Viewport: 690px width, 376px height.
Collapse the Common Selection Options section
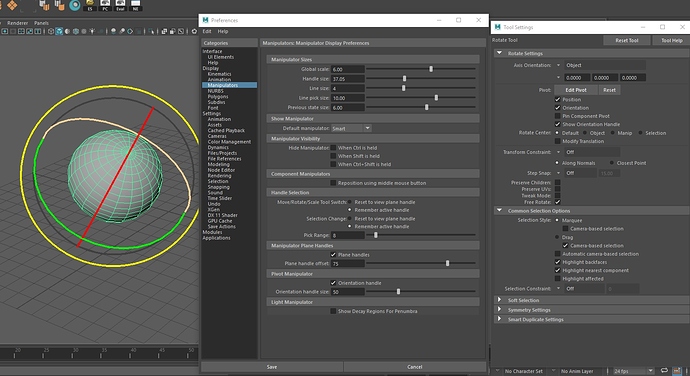tap(499, 210)
